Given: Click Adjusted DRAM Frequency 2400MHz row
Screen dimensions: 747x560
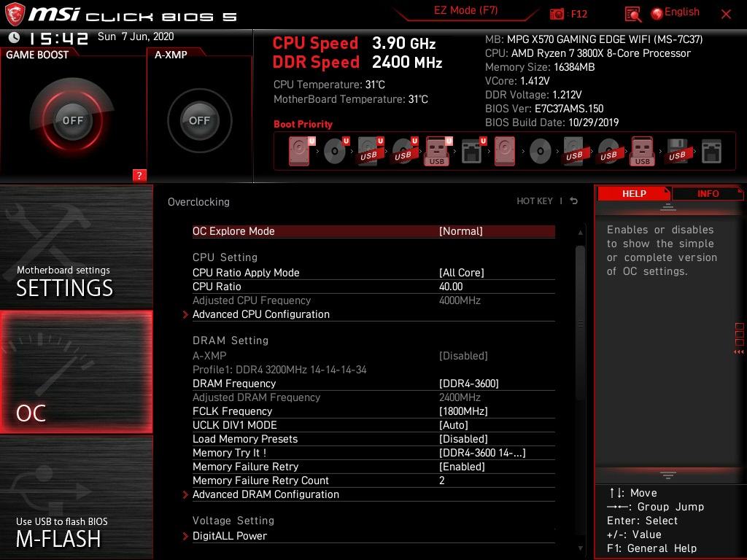Looking at the screenshot, I should click(x=373, y=397).
